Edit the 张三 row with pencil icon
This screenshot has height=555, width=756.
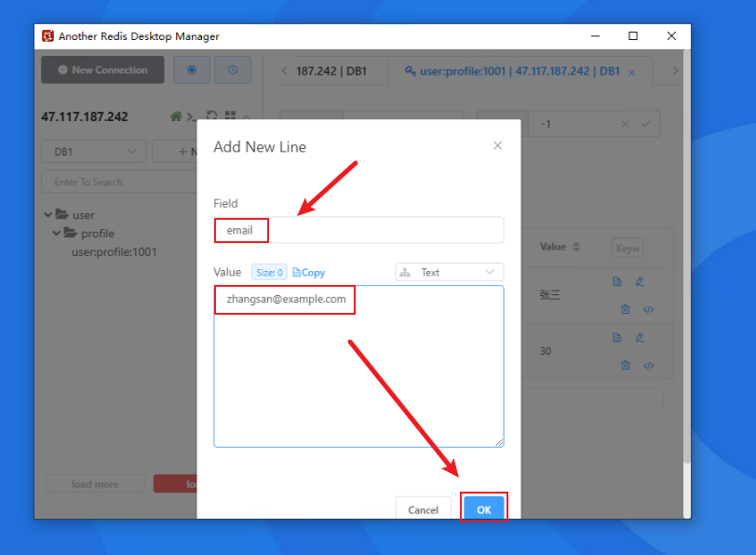click(x=640, y=281)
